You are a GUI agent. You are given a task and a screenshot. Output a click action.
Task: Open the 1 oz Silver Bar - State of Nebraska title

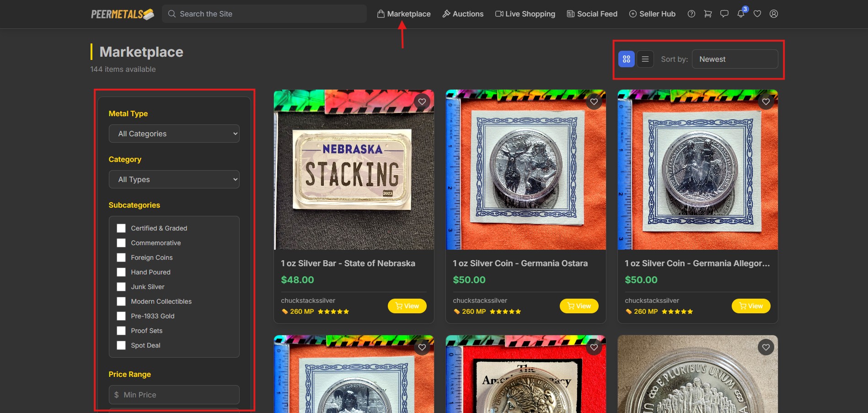coord(348,263)
